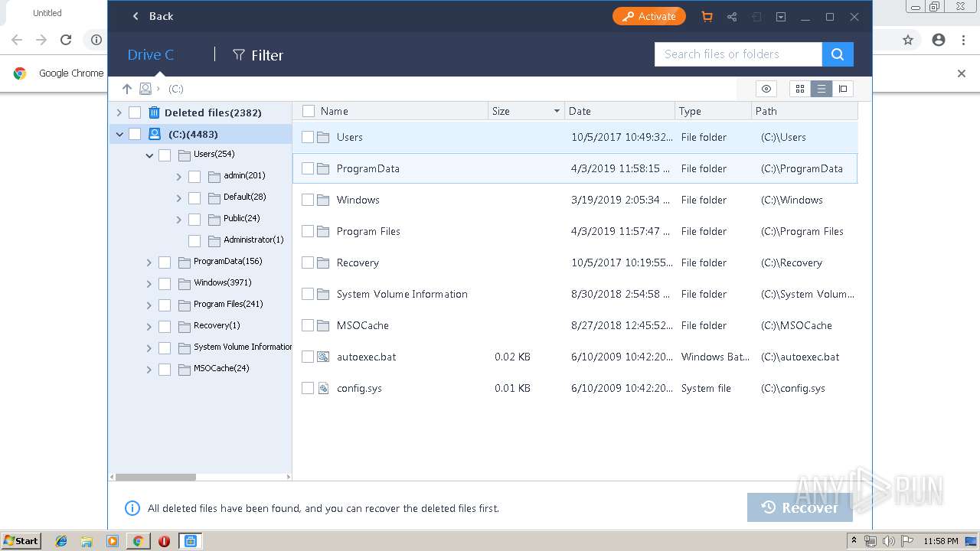Click the info icon in status bar
The image size is (980, 551).
pyautogui.click(x=132, y=508)
